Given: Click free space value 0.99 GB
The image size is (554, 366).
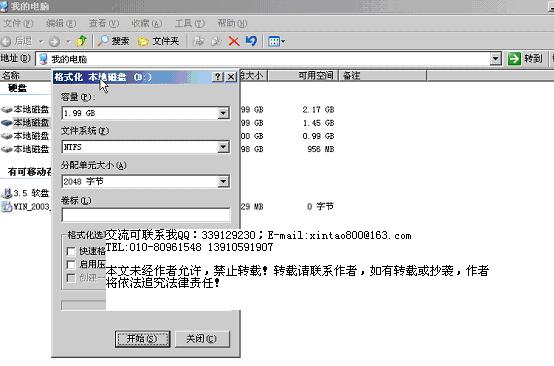Looking at the screenshot, I should [318, 136].
